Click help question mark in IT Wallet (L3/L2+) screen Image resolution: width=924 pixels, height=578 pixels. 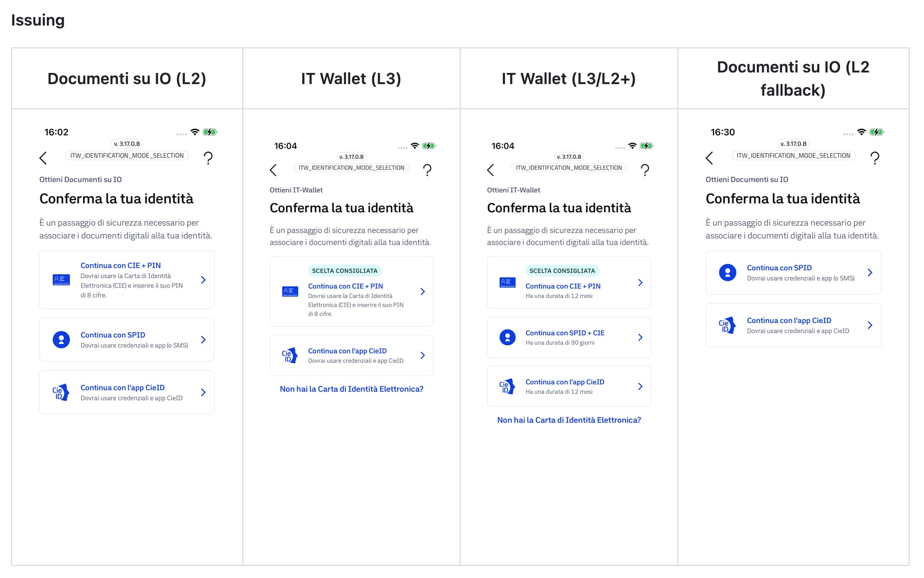click(x=644, y=170)
